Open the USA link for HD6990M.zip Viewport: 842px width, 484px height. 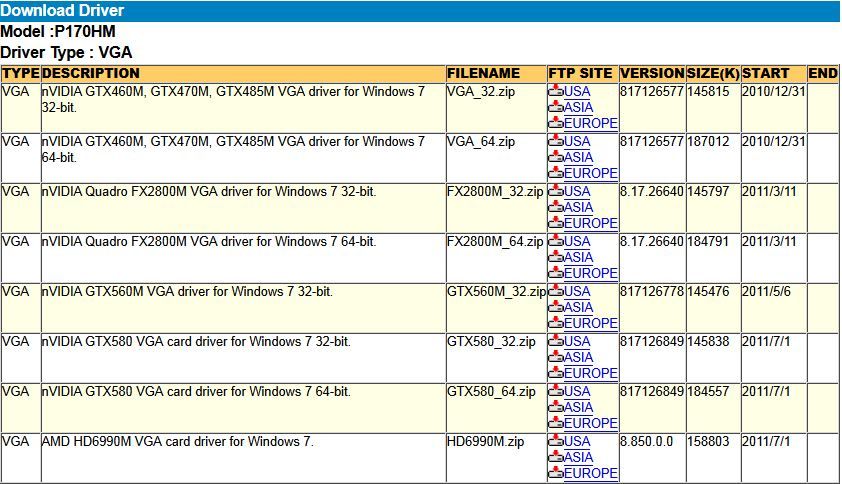tap(577, 441)
